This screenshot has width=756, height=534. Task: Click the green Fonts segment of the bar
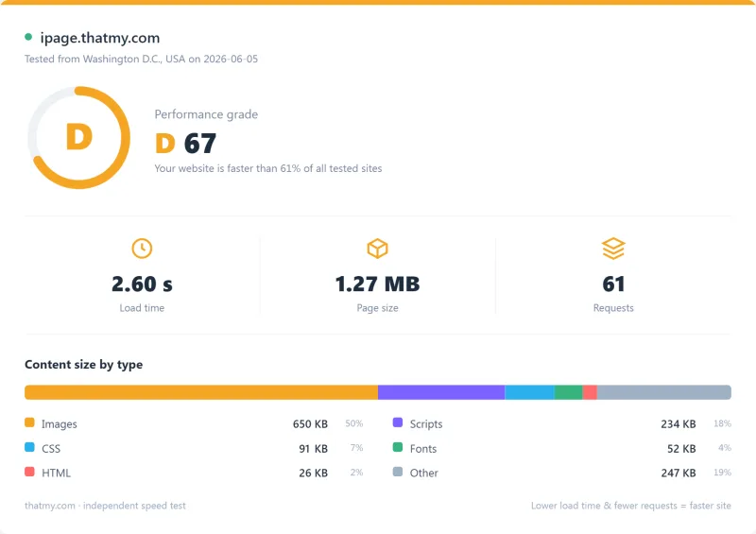(x=569, y=392)
